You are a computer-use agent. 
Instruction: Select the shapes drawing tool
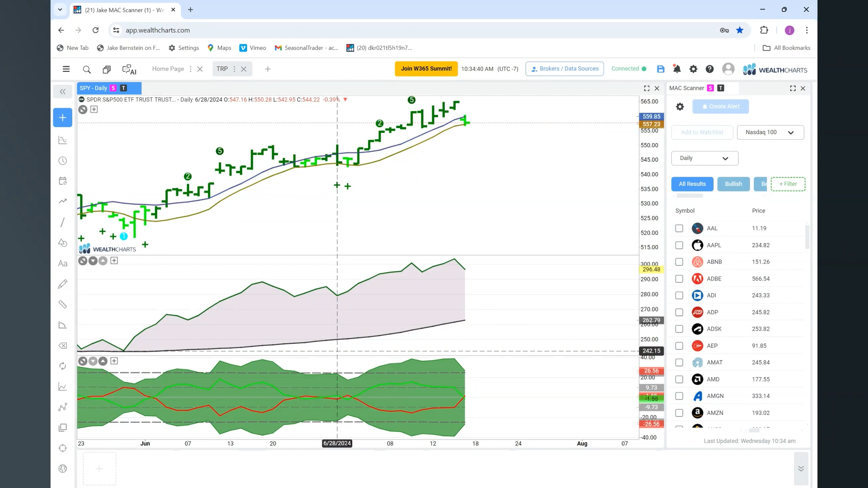(63, 243)
